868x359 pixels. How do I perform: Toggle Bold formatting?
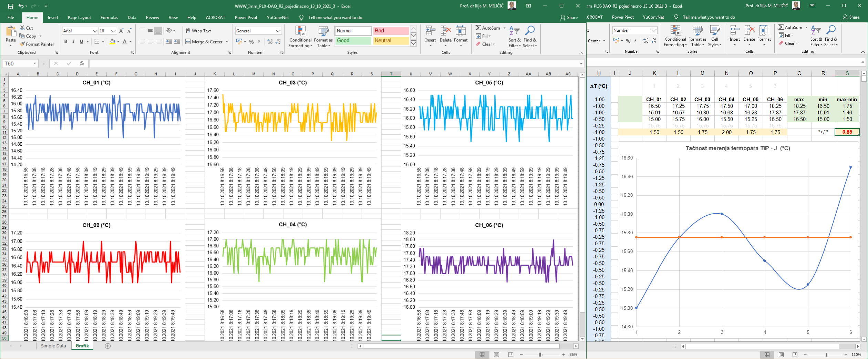66,42
